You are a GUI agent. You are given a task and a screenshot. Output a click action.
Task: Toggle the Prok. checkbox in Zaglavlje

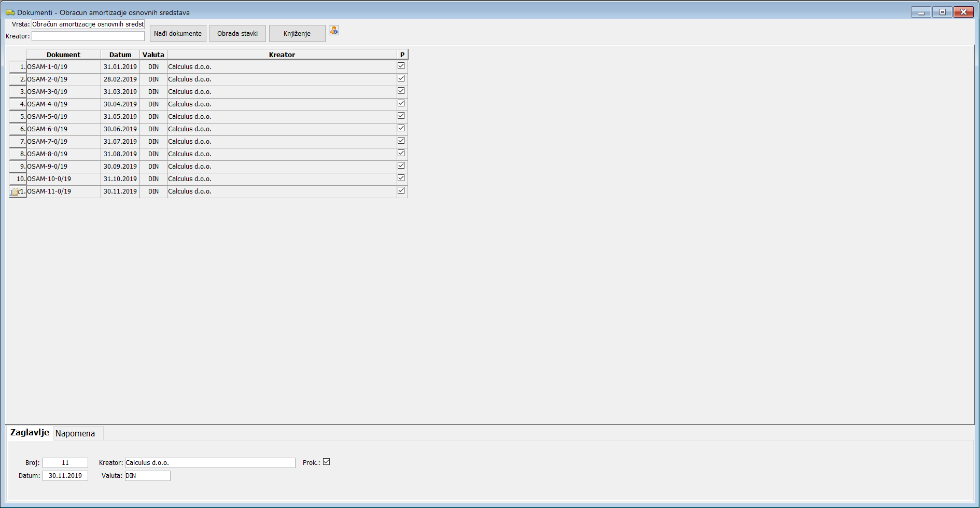pos(326,462)
